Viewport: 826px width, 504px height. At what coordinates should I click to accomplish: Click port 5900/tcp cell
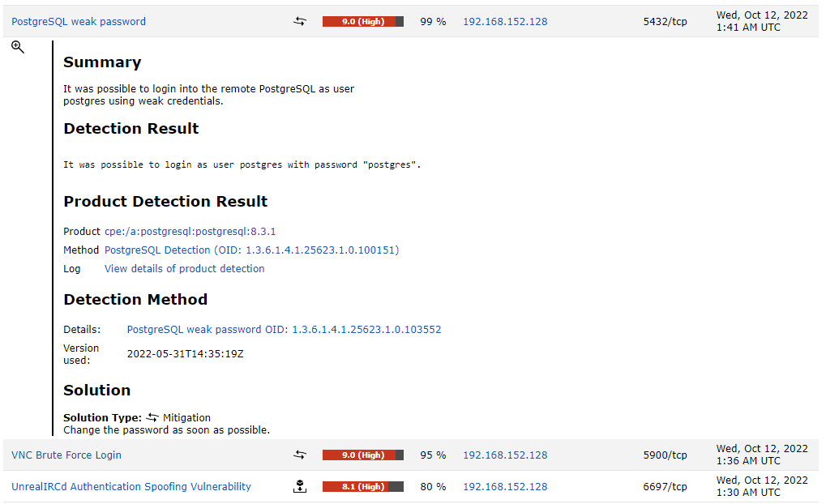(665, 455)
